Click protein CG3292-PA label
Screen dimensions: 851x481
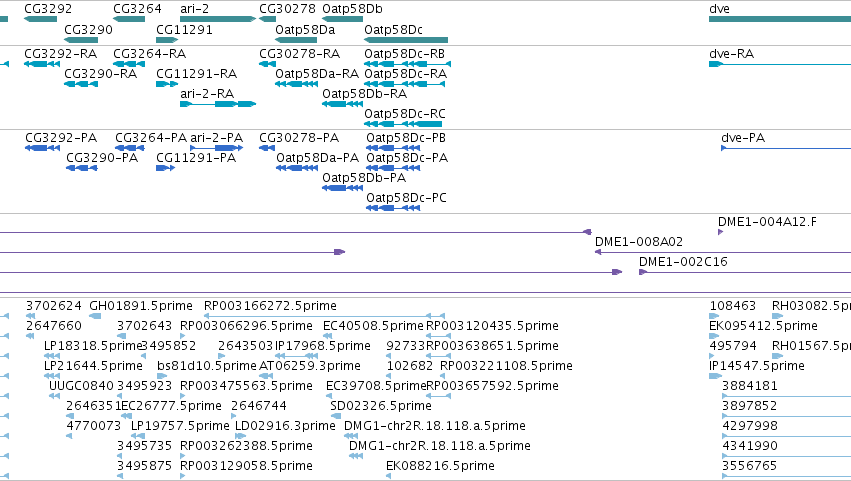pyautogui.click(x=61, y=138)
